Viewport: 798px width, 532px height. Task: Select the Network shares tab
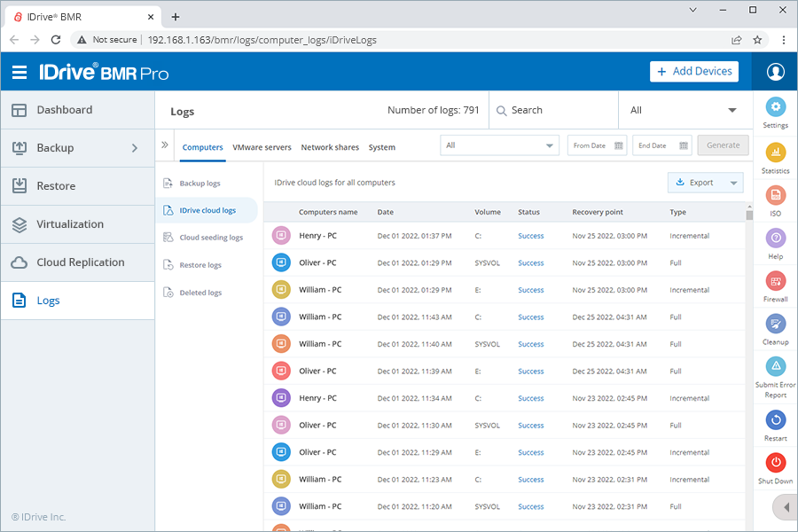pos(330,147)
